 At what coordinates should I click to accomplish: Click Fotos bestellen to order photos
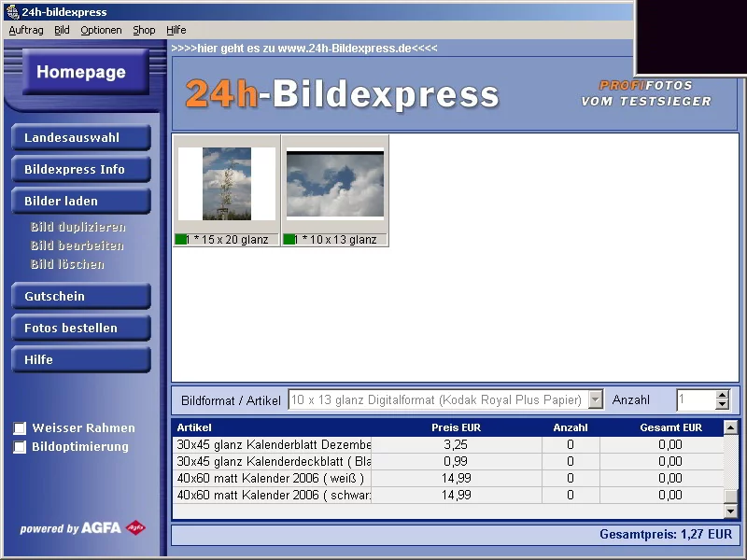[81, 329]
